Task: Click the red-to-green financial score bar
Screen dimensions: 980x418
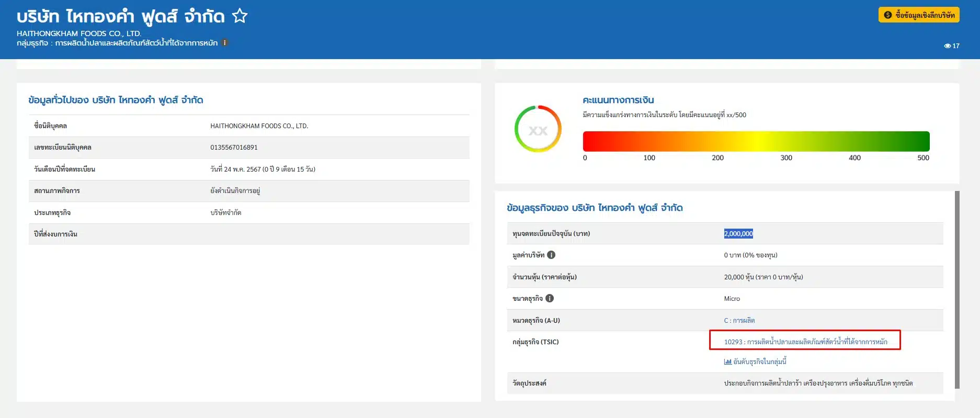Action: point(756,141)
